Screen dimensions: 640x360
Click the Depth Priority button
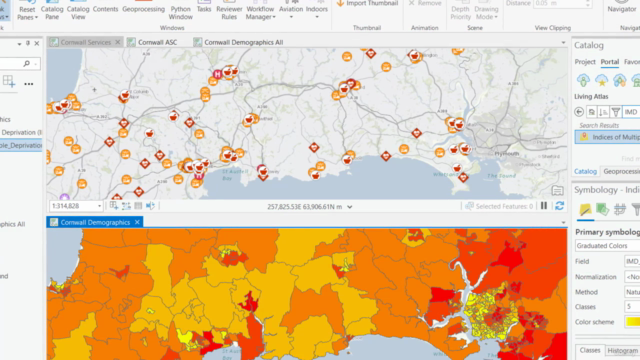[x=460, y=10]
